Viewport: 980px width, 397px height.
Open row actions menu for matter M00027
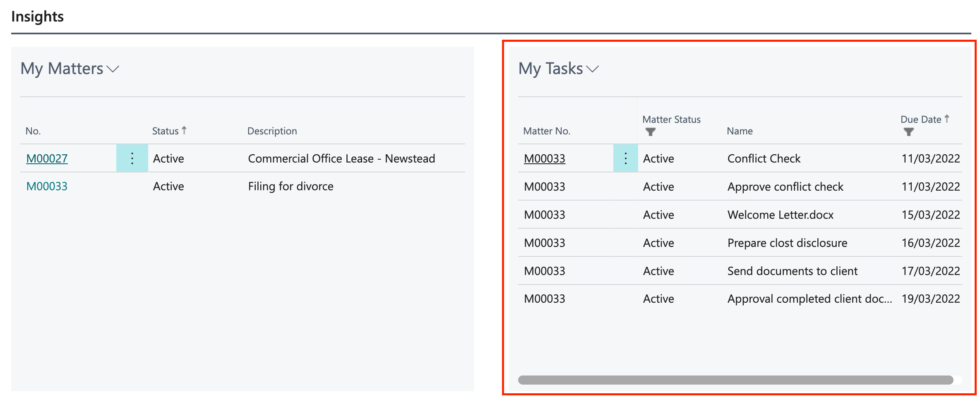[132, 158]
